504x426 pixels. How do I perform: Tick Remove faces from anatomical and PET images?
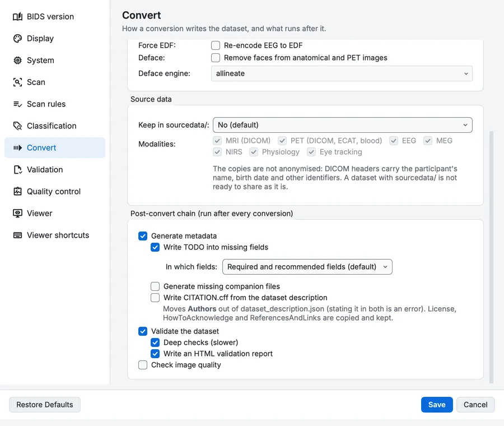216,58
